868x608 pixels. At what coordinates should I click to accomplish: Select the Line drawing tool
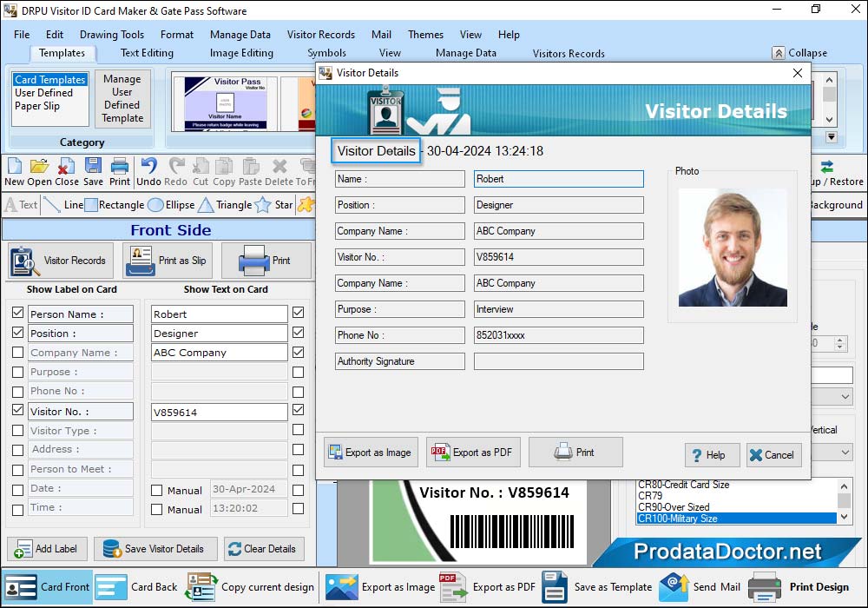pos(63,205)
